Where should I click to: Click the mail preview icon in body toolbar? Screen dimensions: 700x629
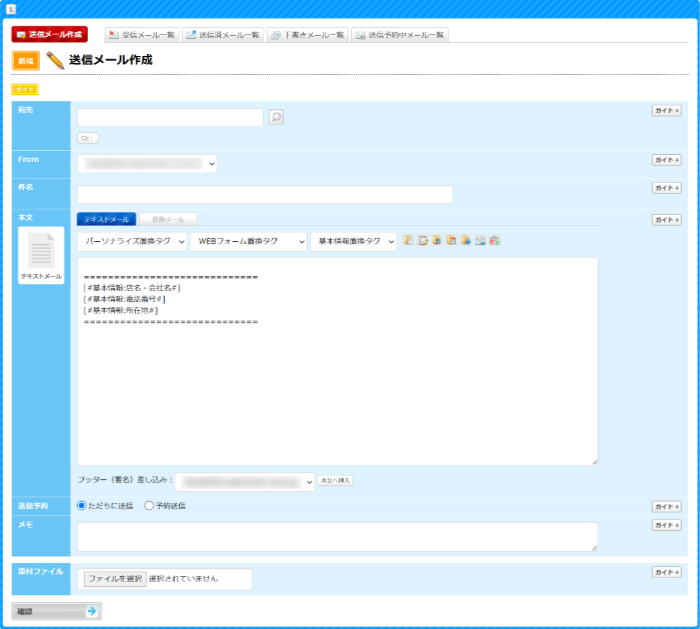tap(480, 240)
